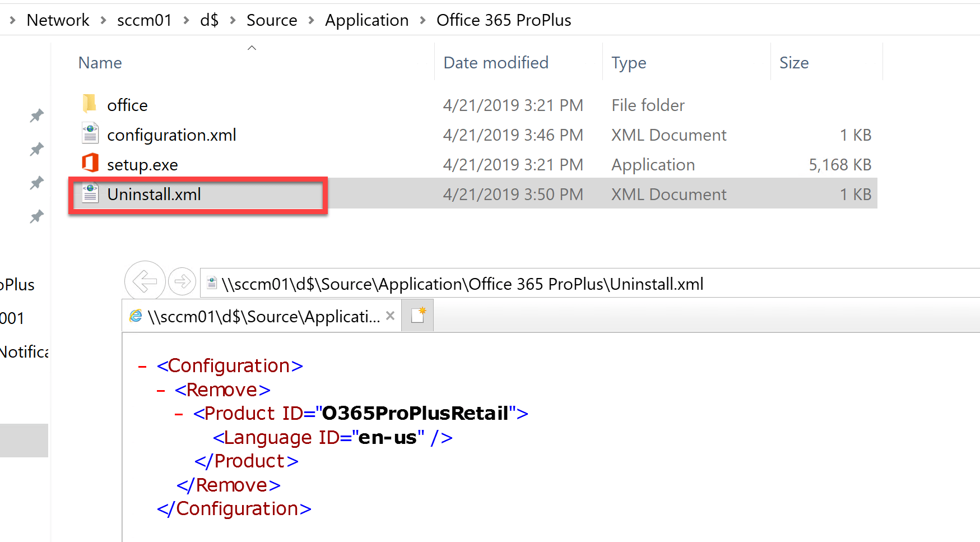Launch setup.exe via its Office icon
The image size is (980, 542).
click(x=90, y=164)
